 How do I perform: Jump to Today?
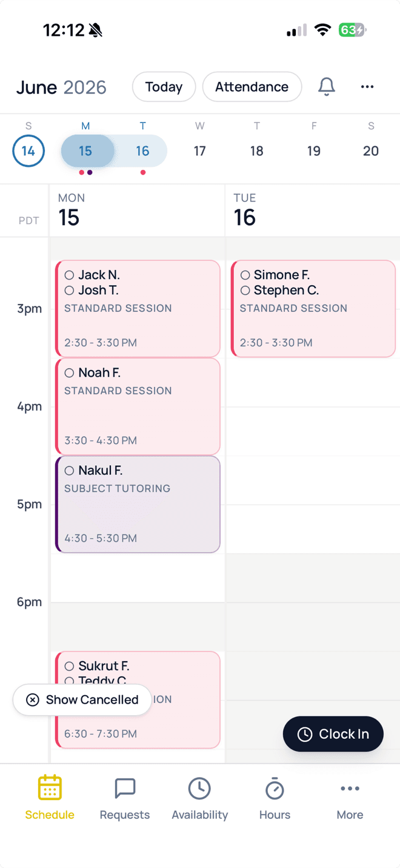click(164, 87)
